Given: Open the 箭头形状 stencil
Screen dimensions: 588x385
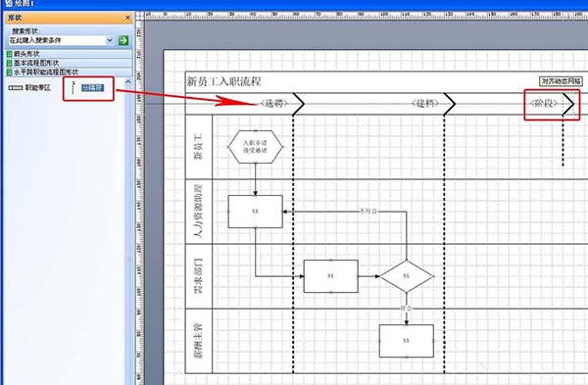Looking at the screenshot, I should click(69, 54).
